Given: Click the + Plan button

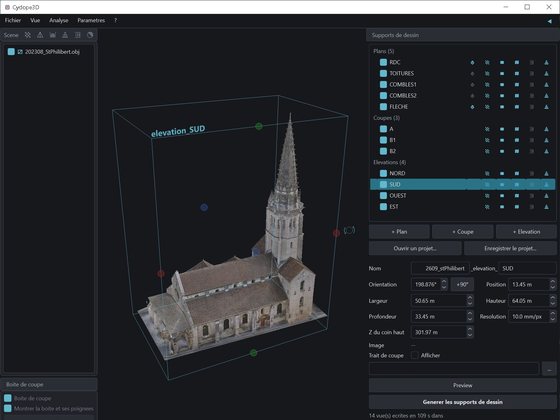Looking at the screenshot, I should tap(399, 232).
